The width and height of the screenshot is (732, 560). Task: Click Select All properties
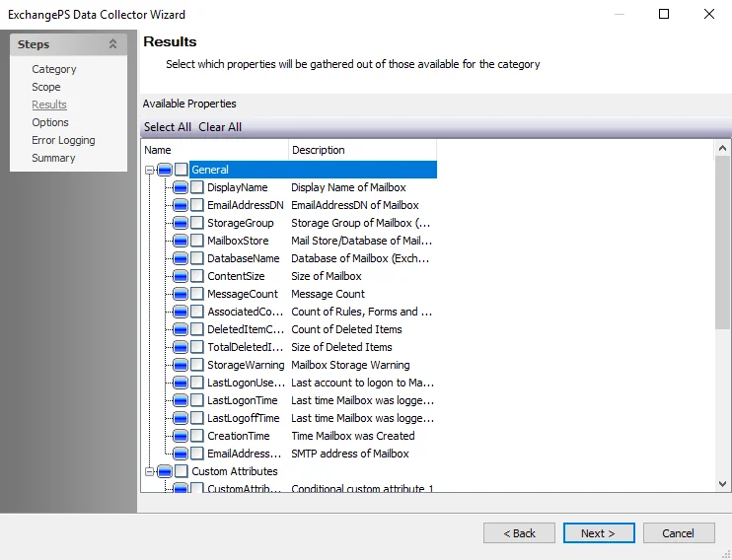coord(168,127)
